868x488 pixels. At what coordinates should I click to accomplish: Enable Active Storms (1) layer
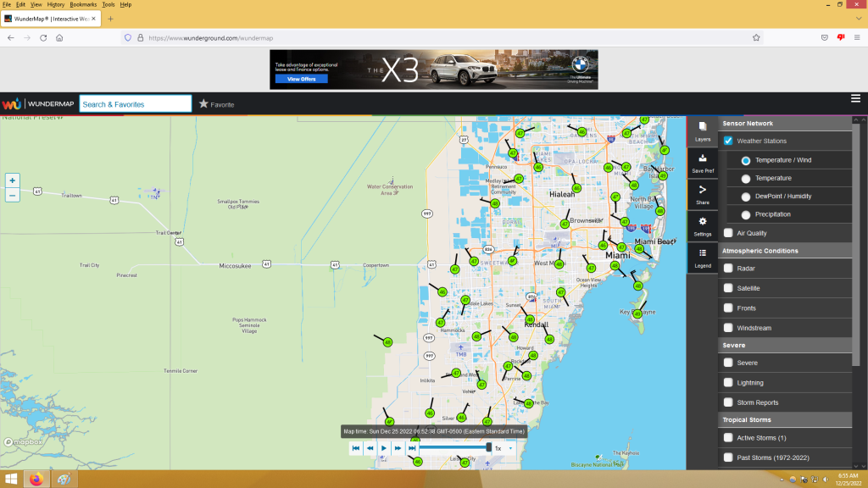[x=728, y=438]
